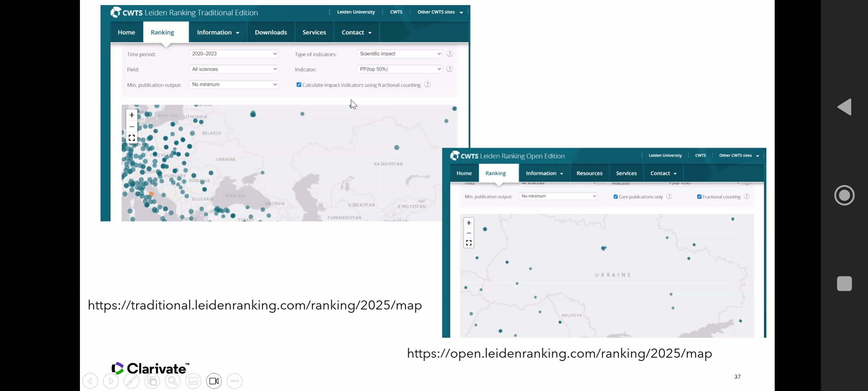Open fullscreen on Open Edition map
Screen dimensions: 868x391
click(x=469, y=243)
